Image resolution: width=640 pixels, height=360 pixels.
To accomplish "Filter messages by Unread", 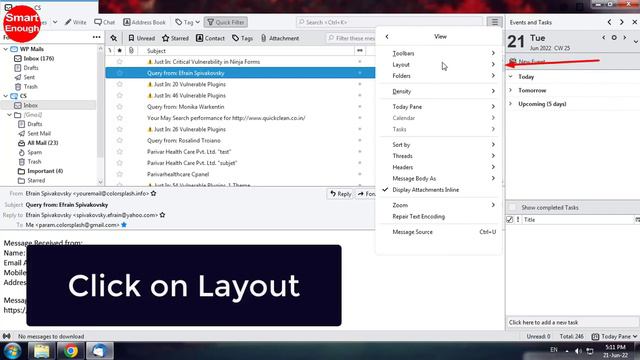I will click(x=142, y=38).
